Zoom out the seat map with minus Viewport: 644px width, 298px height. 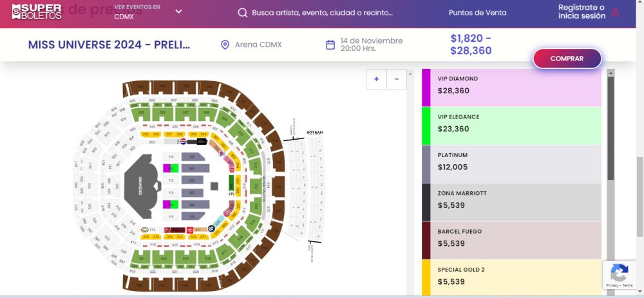[x=396, y=79]
